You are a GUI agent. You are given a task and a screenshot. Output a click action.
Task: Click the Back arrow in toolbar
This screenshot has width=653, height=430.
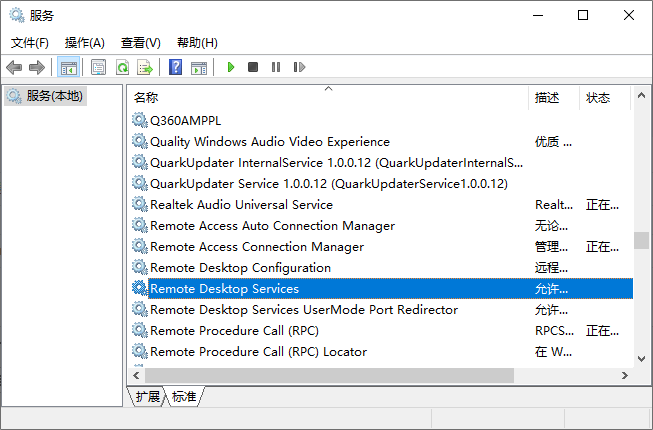14,67
